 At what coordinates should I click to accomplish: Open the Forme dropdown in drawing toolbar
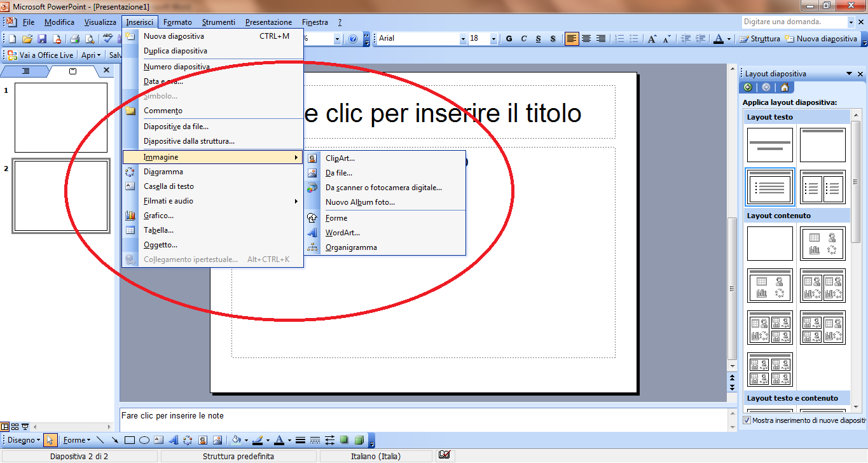76,440
